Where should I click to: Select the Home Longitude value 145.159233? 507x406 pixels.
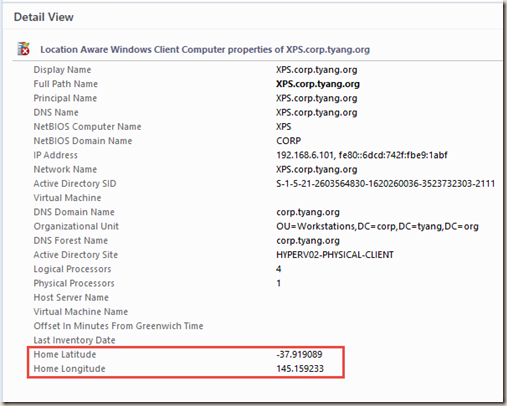300,369
